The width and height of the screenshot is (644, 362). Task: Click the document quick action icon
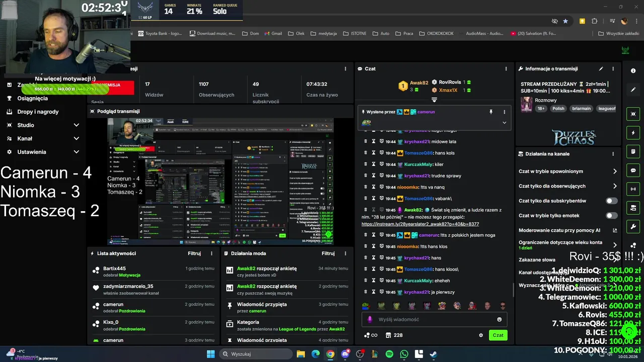[633, 152]
